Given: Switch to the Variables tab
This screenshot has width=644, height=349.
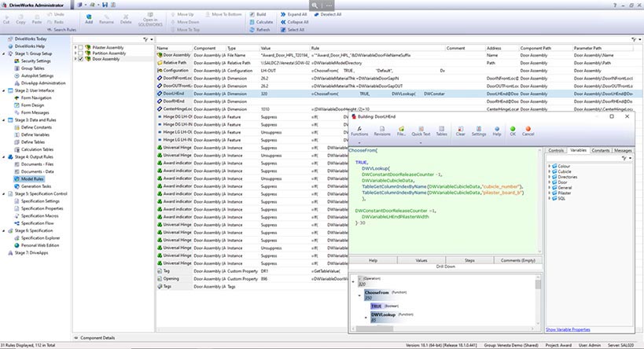Looking at the screenshot, I should coord(578,150).
